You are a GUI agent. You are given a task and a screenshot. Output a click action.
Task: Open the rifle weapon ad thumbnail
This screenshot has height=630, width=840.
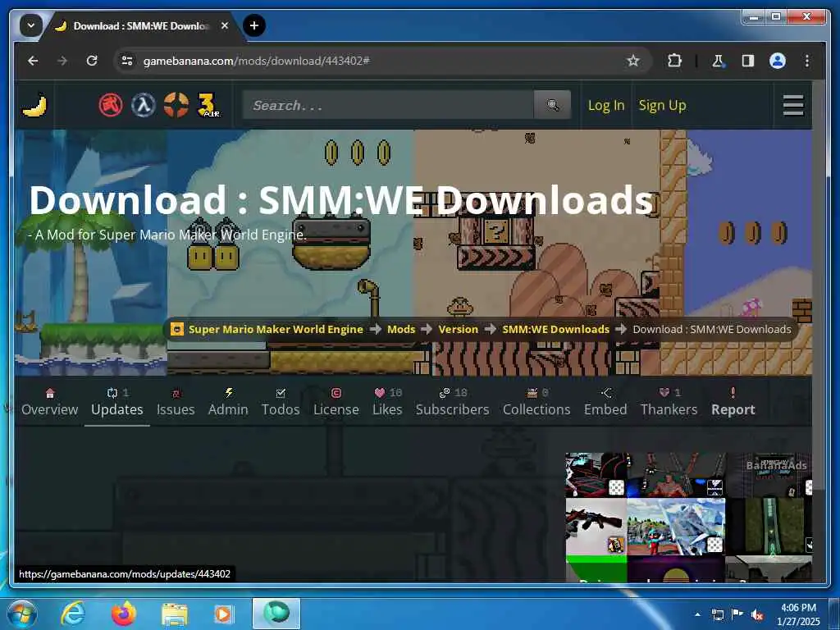596,527
